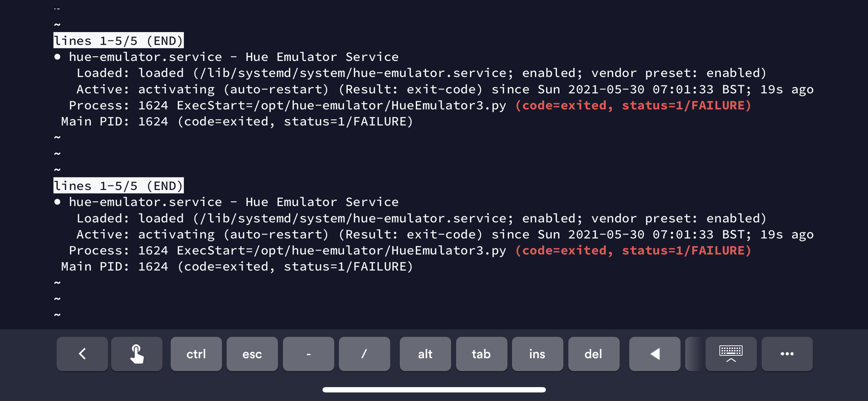Toggle the alt modifier key
The width and height of the screenshot is (868, 401).
tap(425, 354)
